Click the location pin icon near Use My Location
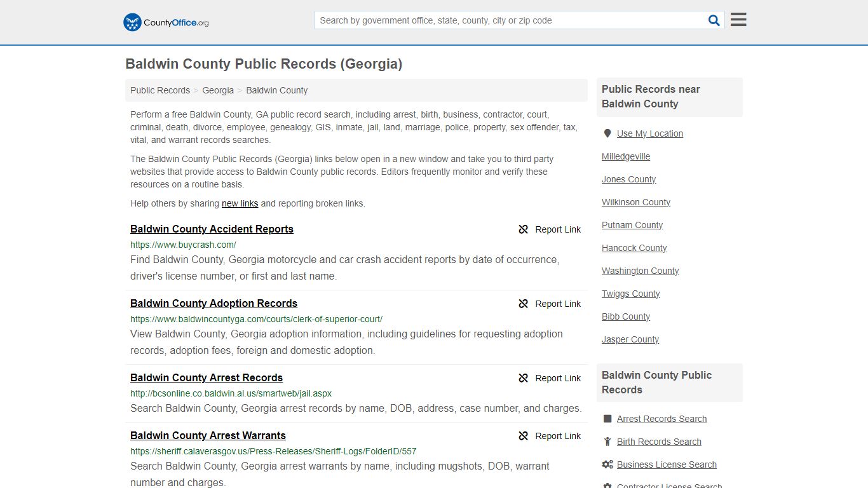Screen dimensions: 868x488 (607, 133)
